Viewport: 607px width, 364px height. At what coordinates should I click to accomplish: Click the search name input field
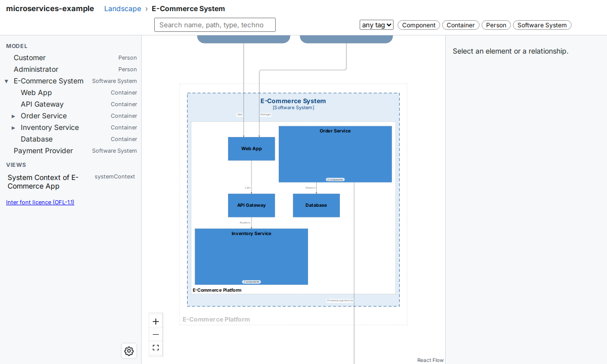215,25
